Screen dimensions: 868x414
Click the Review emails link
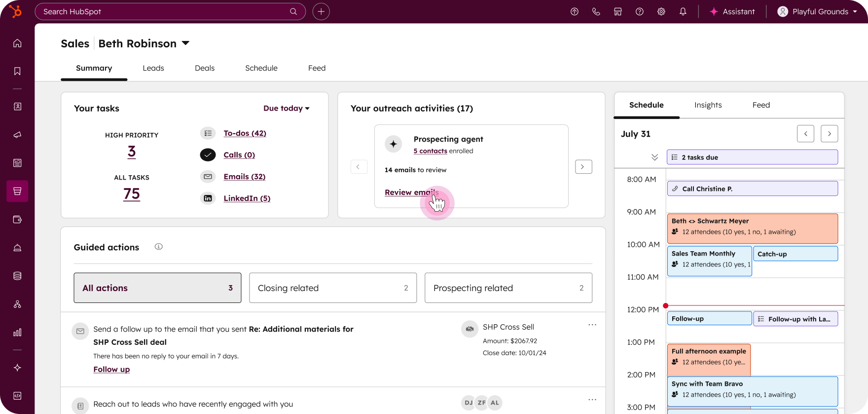411,192
